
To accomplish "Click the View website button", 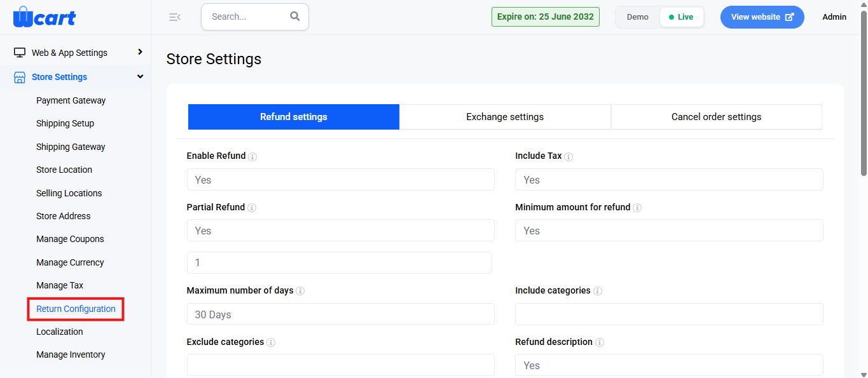I will (762, 17).
